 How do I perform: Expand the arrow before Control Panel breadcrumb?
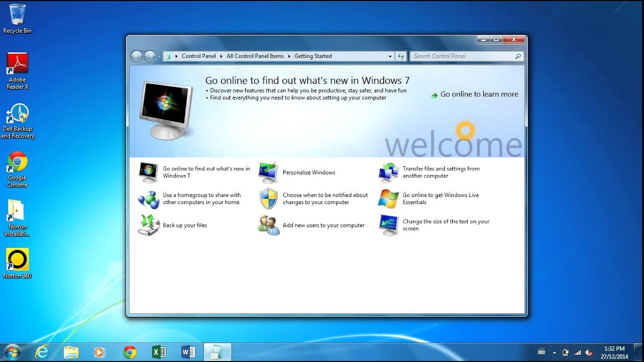tap(177, 56)
